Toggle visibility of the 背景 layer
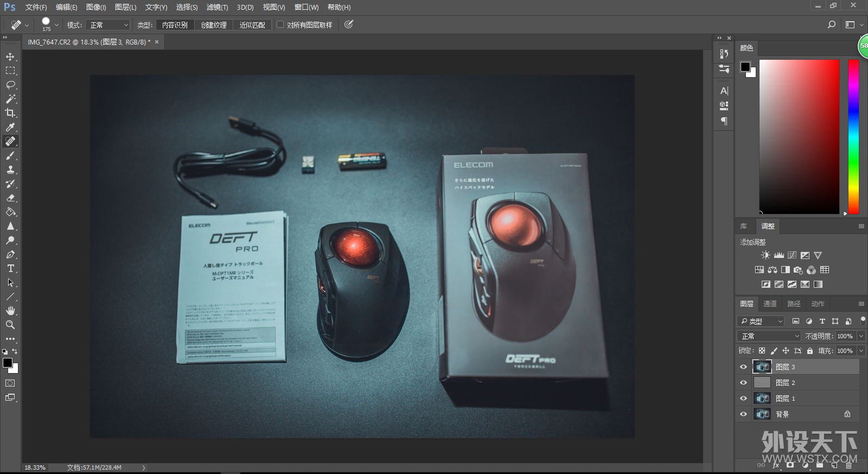868x474 pixels. tap(744, 414)
